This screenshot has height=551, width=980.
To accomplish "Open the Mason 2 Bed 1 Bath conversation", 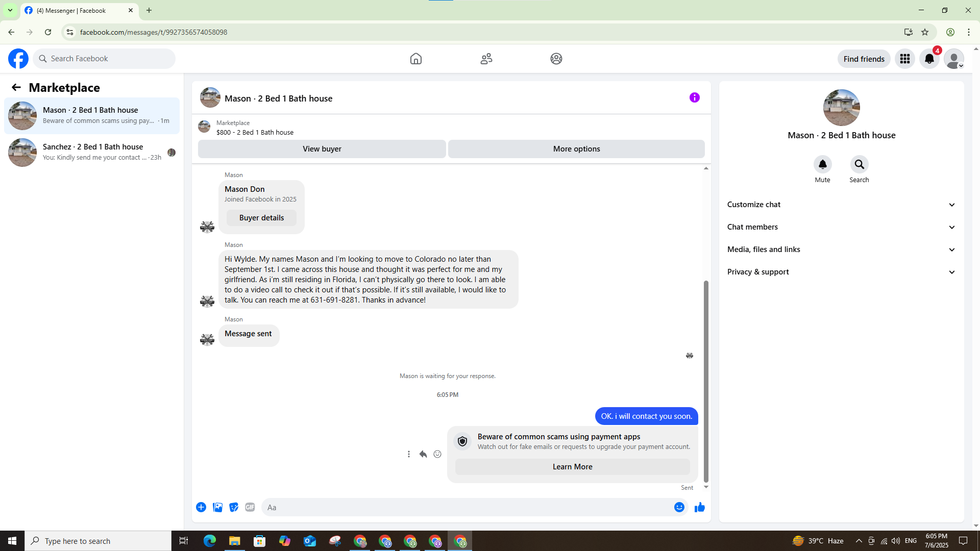I will pos(92,115).
